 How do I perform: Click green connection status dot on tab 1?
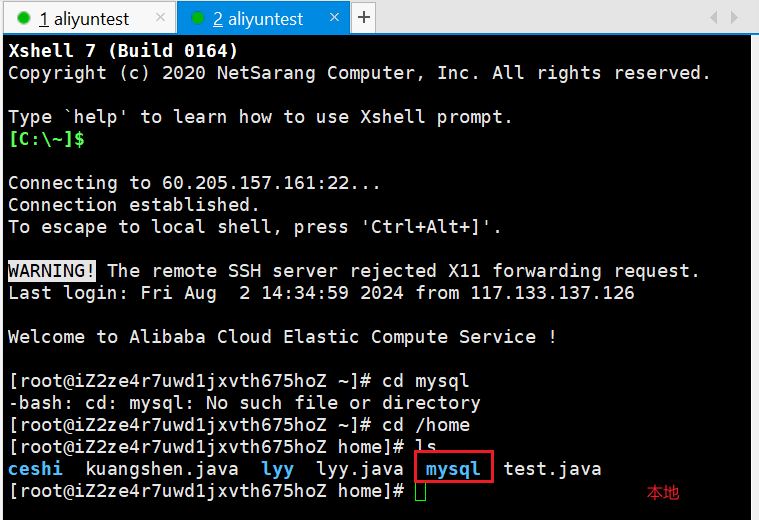(24, 18)
